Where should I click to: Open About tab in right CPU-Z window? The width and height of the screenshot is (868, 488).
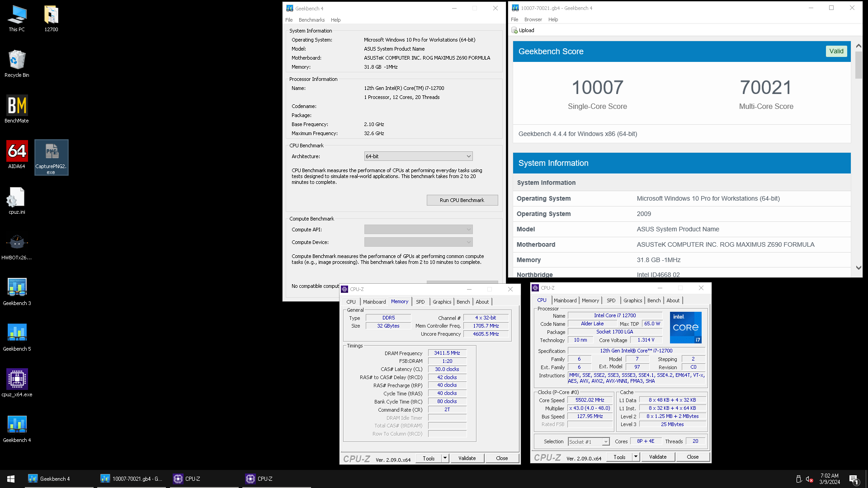click(x=673, y=300)
